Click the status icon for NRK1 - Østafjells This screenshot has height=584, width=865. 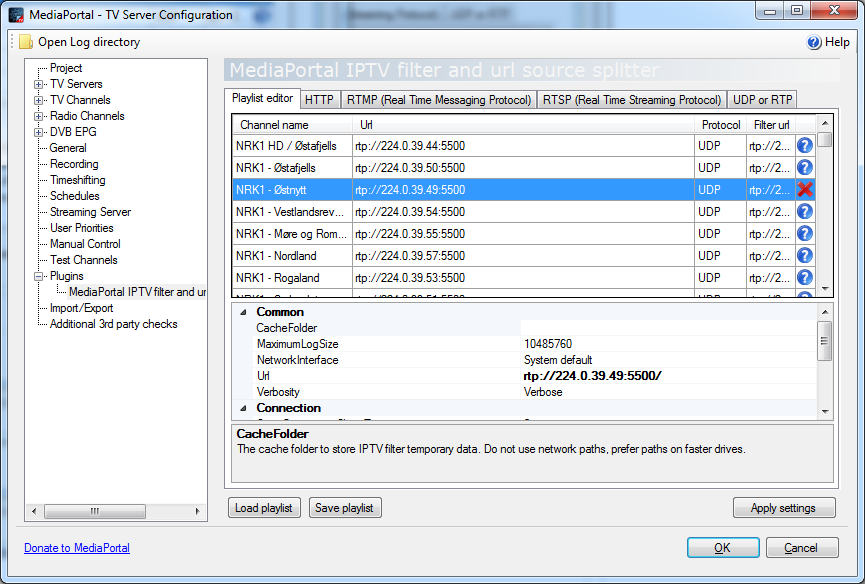tap(805, 168)
